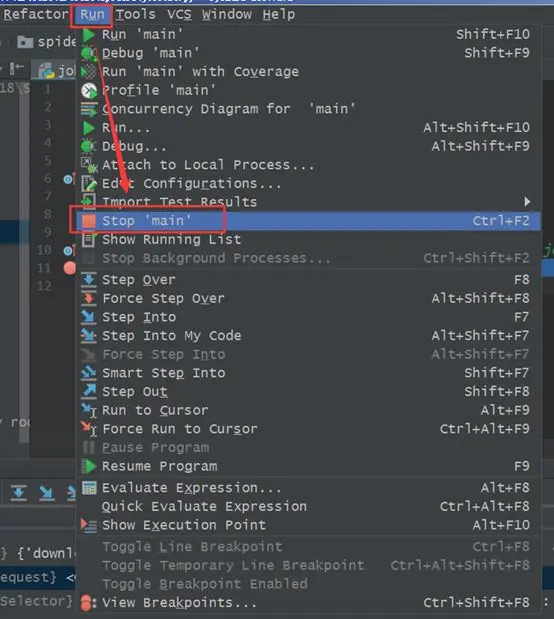Image resolution: width=554 pixels, height=619 pixels.
Task: Choose Show Execution Point entry
Action: point(308,525)
